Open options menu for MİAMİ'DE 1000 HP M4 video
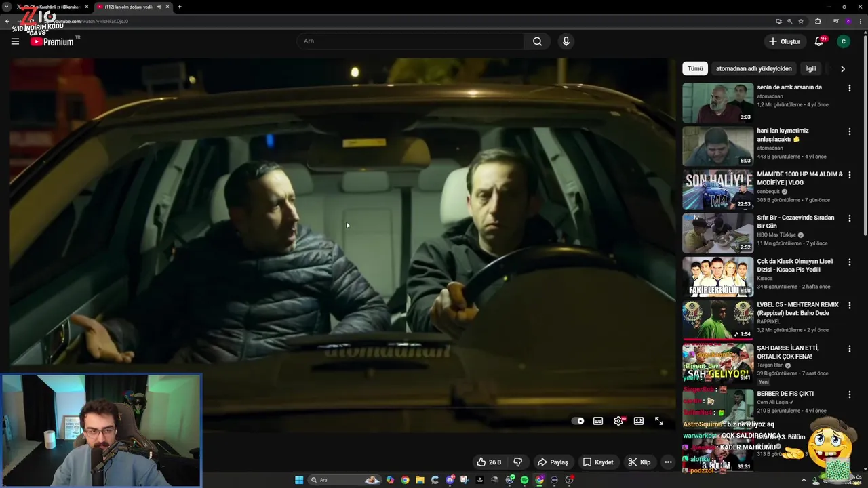The height and width of the screenshot is (488, 868). point(849,175)
